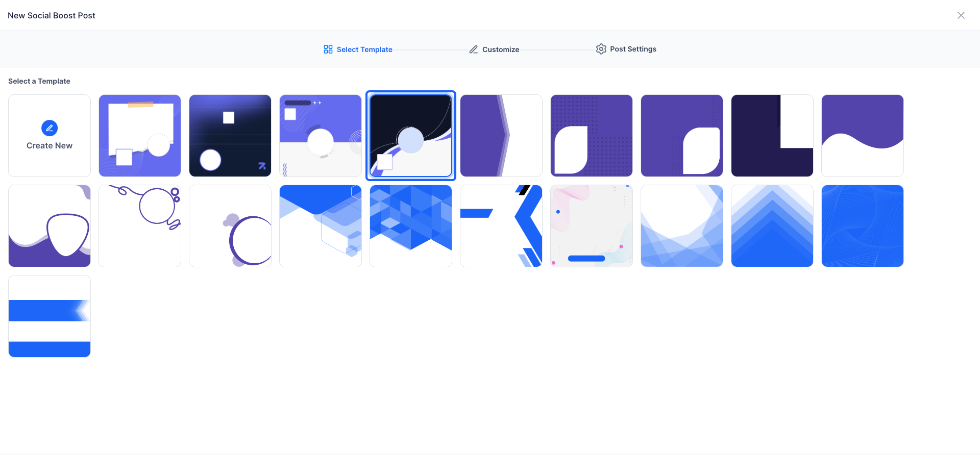Screen dimensions: 980x455
Task: Click the Select a Template heading
Action: tap(39, 81)
